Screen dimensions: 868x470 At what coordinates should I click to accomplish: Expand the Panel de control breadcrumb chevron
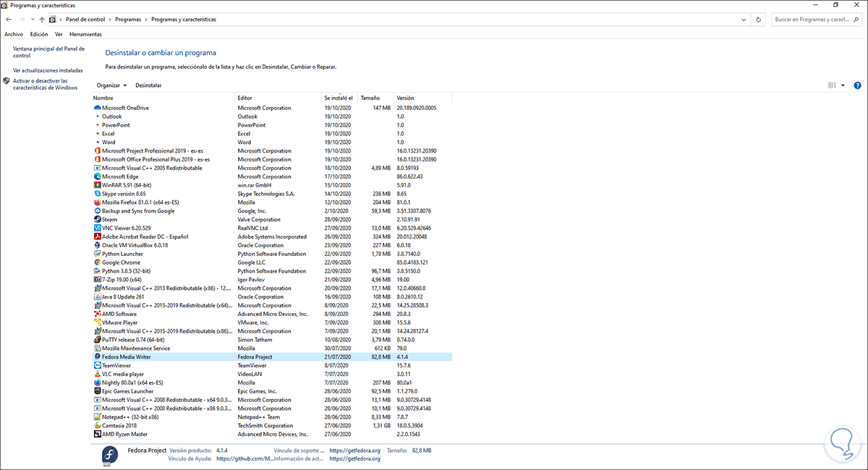click(x=110, y=20)
